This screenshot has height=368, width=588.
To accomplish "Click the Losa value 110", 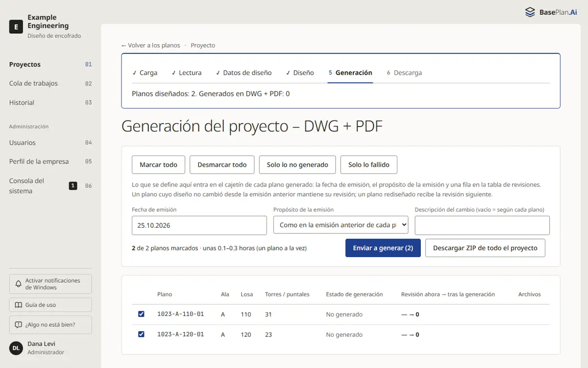I will pos(246,315).
